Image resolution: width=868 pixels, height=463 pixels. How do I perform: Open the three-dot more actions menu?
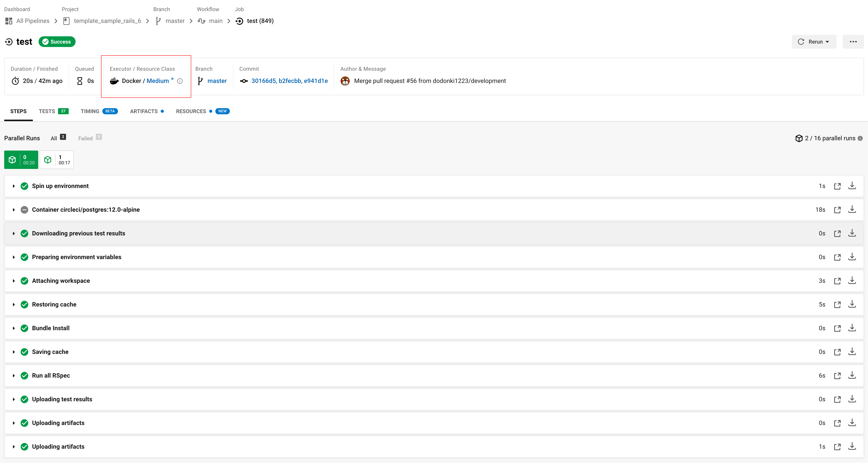click(x=853, y=42)
